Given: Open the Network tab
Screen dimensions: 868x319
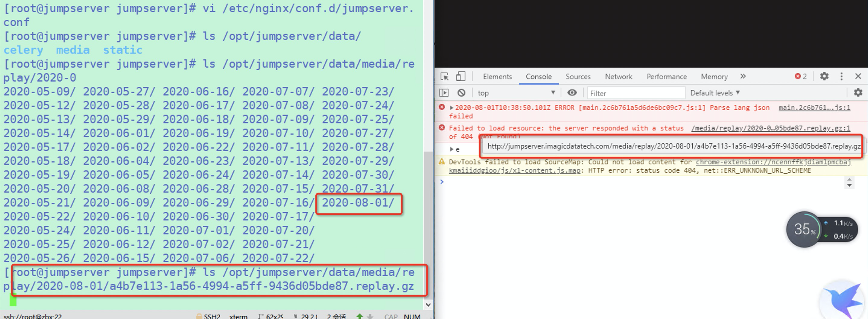Looking at the screenshot, I should point(619,76).
